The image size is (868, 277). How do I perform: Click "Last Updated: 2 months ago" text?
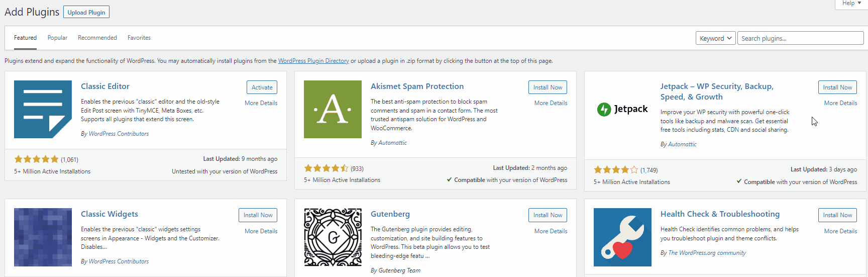530,168
